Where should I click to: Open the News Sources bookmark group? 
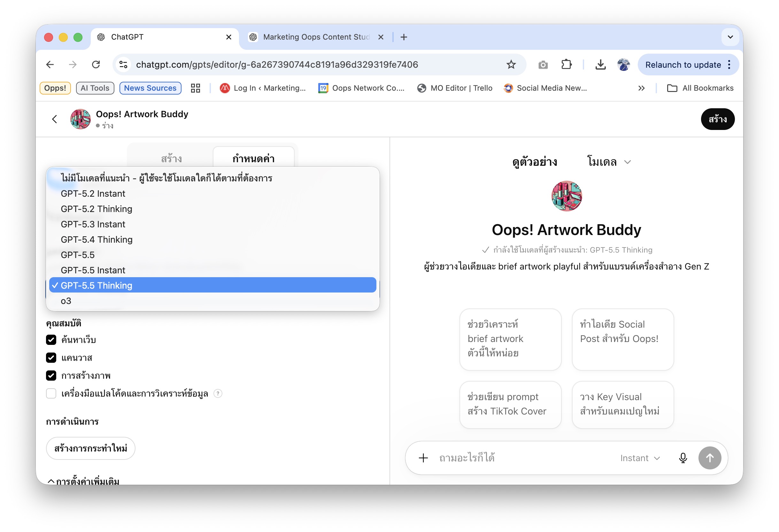click(150, 88)
